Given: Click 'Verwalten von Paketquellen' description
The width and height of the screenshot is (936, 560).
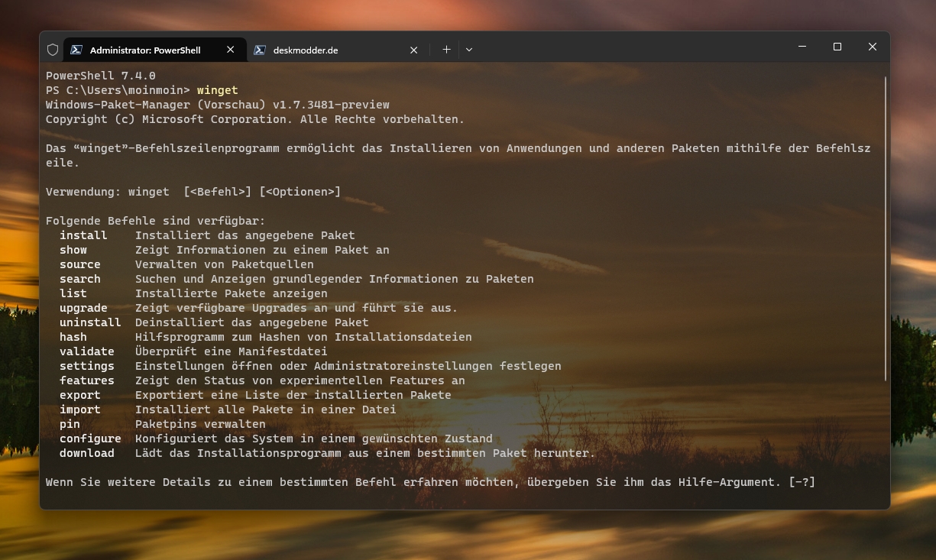Looking at the screenshot, I should click(225, 264).
